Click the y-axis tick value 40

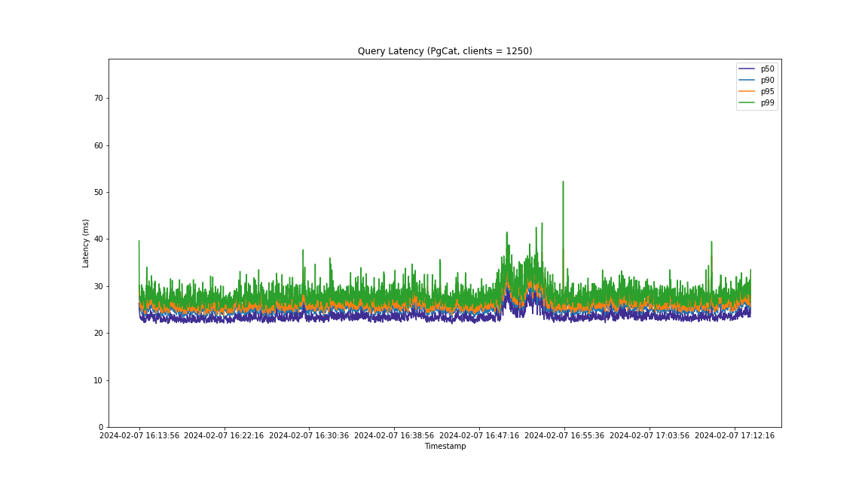click(99, 239)
